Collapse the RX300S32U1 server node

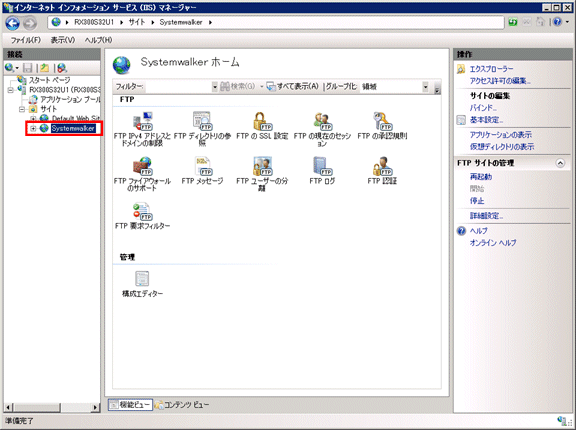coord(10,90)
